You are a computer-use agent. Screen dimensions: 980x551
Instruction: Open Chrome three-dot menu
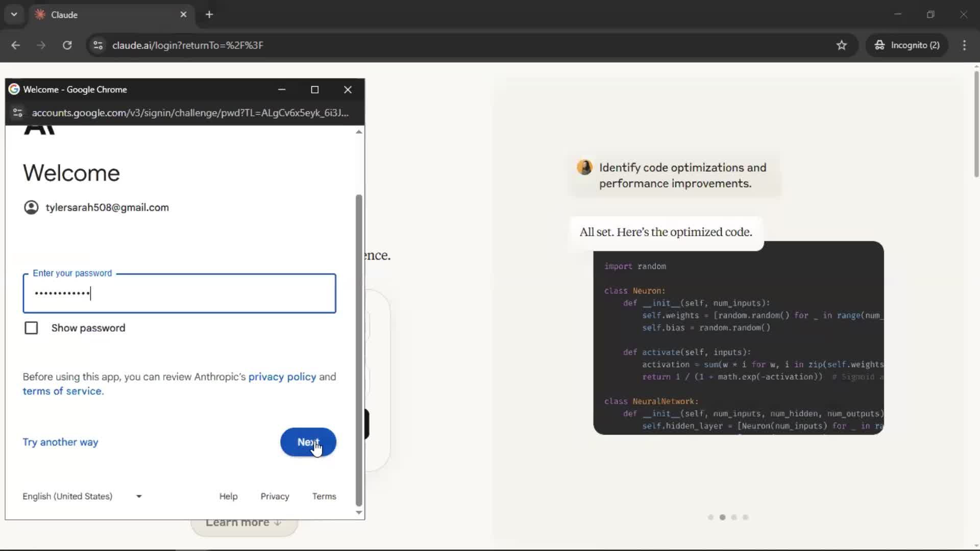point(964,45)
